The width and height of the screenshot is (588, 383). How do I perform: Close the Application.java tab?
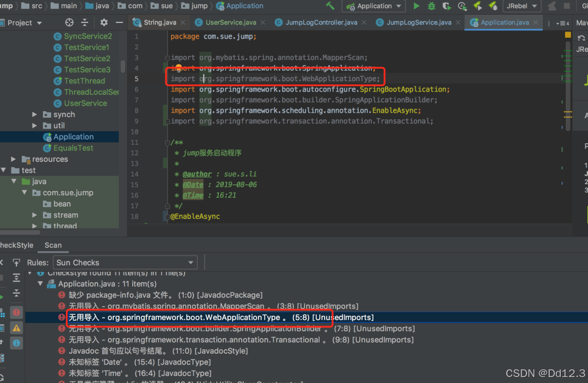pyautogui.click(x=536, y=22)
